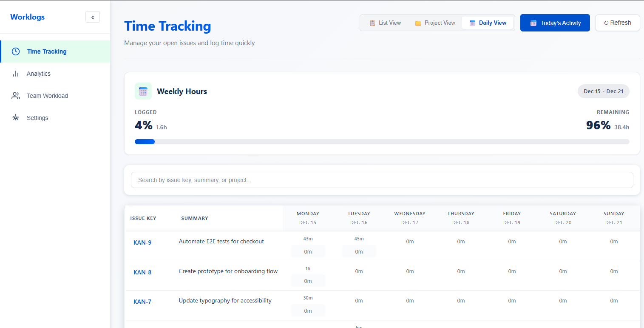
Task: Click the calendar icon on Today's Activity
Action: [533, 23]
